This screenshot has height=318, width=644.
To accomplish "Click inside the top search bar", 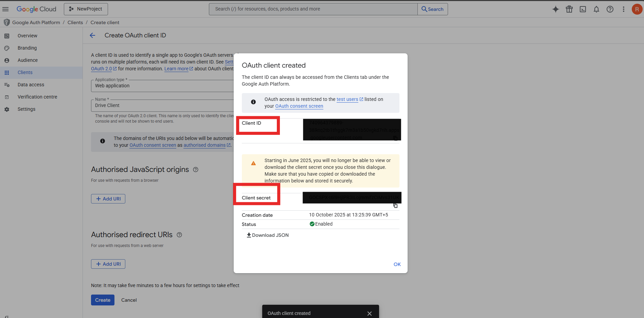I will click(x=312, y=9).
